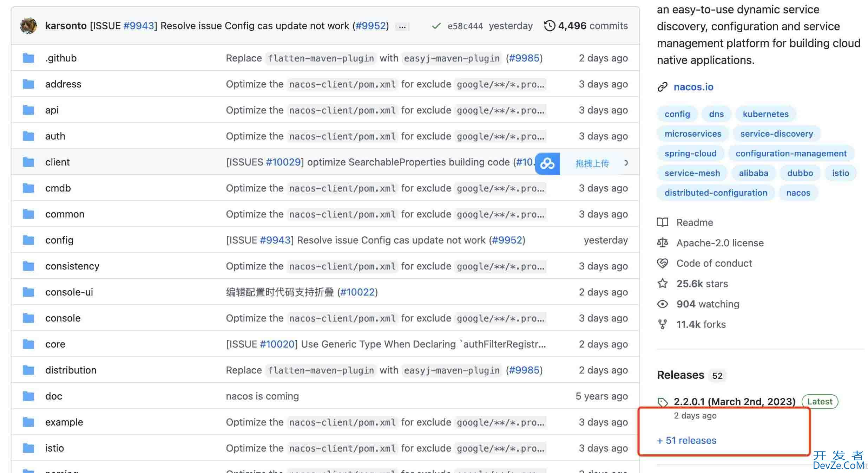
Task: Click the license scale icon
Action: pos(663,242)
